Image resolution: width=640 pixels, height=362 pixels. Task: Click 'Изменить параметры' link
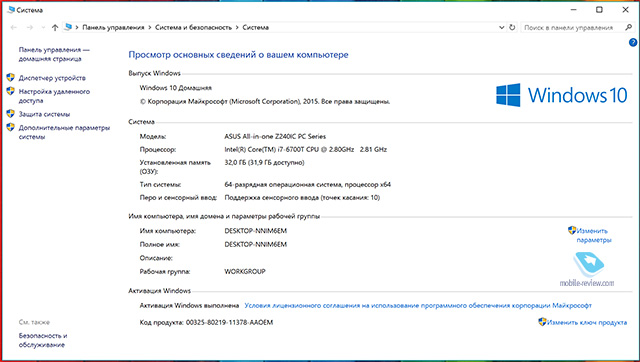[594, 235]
